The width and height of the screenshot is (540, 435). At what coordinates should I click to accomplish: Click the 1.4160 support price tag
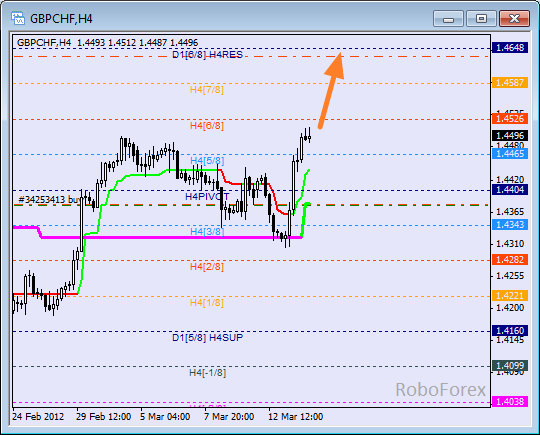[510, 331]
